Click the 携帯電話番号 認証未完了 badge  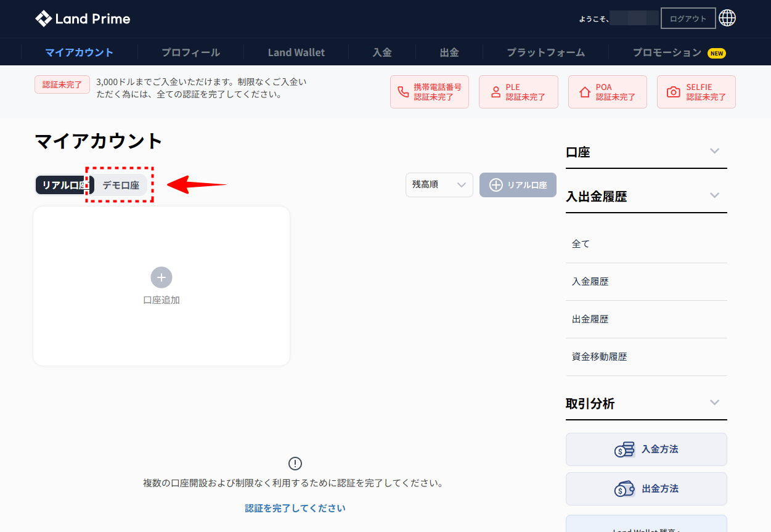pos(430,92)
